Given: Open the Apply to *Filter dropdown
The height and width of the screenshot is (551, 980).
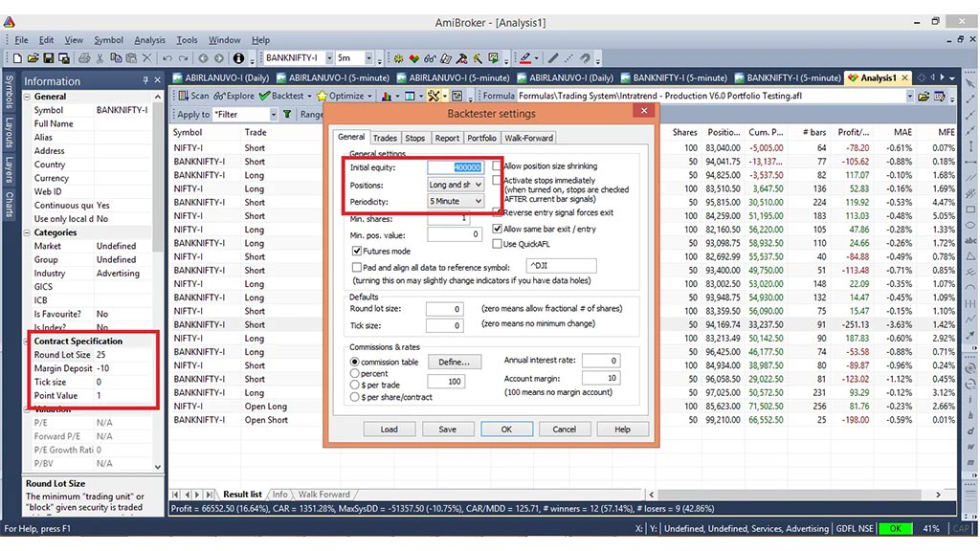Looking at the screenshot, I should click(273, 115).
